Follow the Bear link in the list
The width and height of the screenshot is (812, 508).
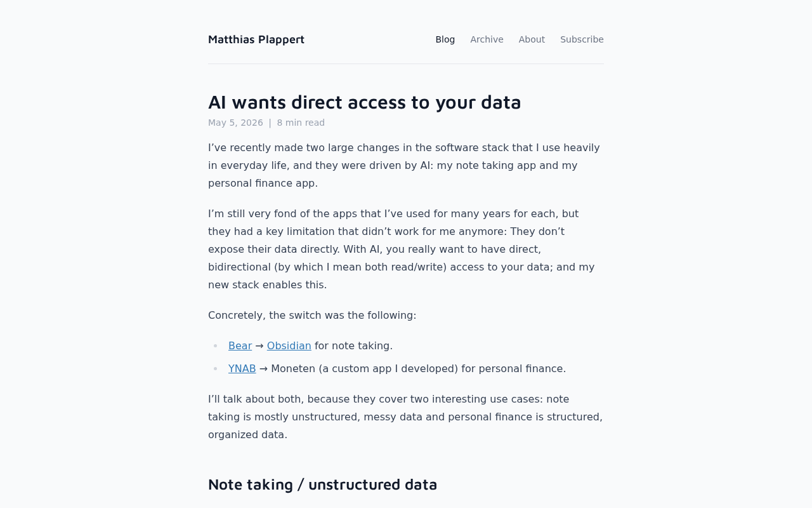[240, 345]
